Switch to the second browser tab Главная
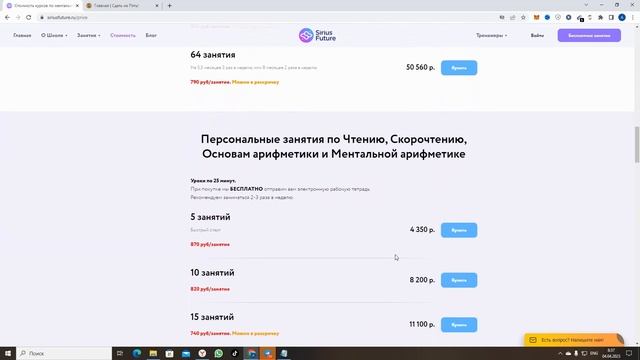 pos(122,6)
